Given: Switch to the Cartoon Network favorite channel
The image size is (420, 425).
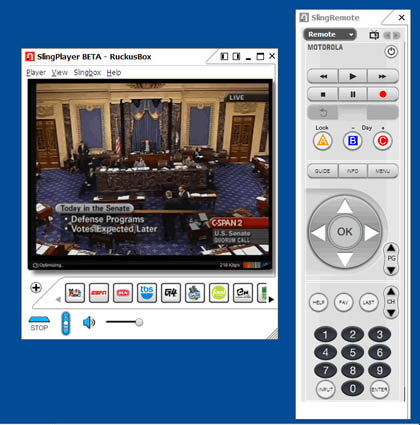Looking at the screenshot, I should [243, 293].
